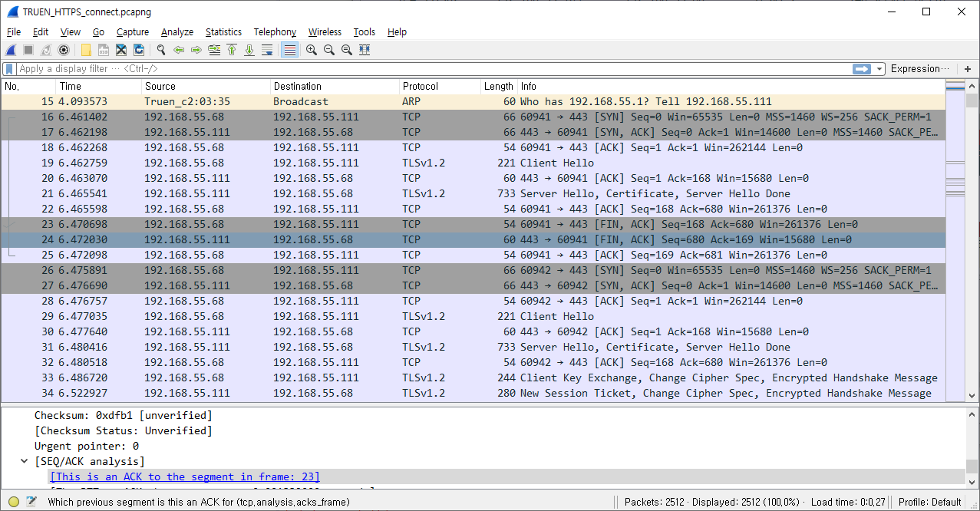Open the display filter history dropdown arrow
This screenshot has height=511, width=980.
pyautogui.click(x=879, y=69)
